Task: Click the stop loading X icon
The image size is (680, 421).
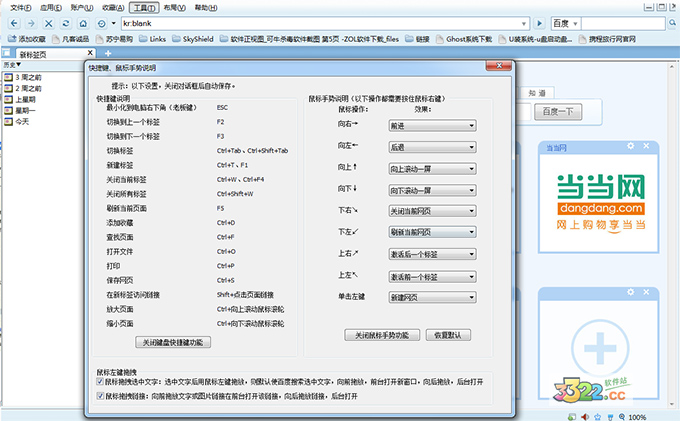Action: pos(49,21)
